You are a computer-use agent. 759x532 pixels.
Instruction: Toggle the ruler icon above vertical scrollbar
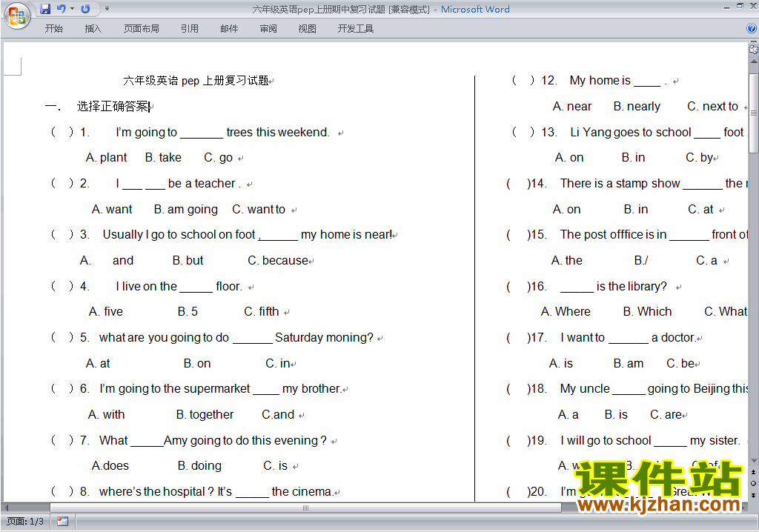(753, 49)
